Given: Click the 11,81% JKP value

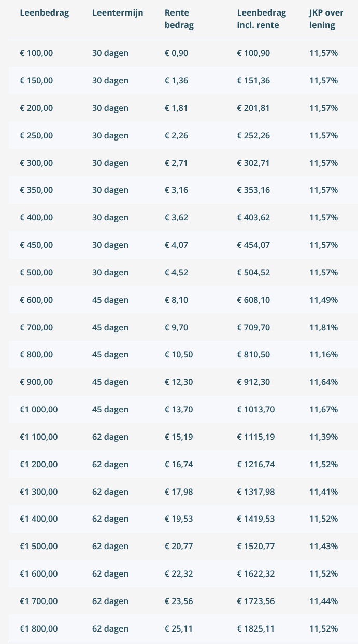Looking at the screenshot, I should [x=323, y=328].
